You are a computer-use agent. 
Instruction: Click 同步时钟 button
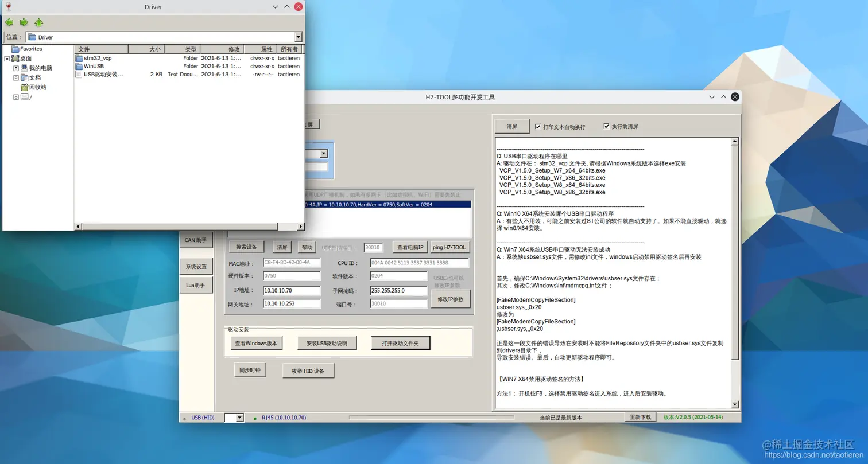[250, 371]
